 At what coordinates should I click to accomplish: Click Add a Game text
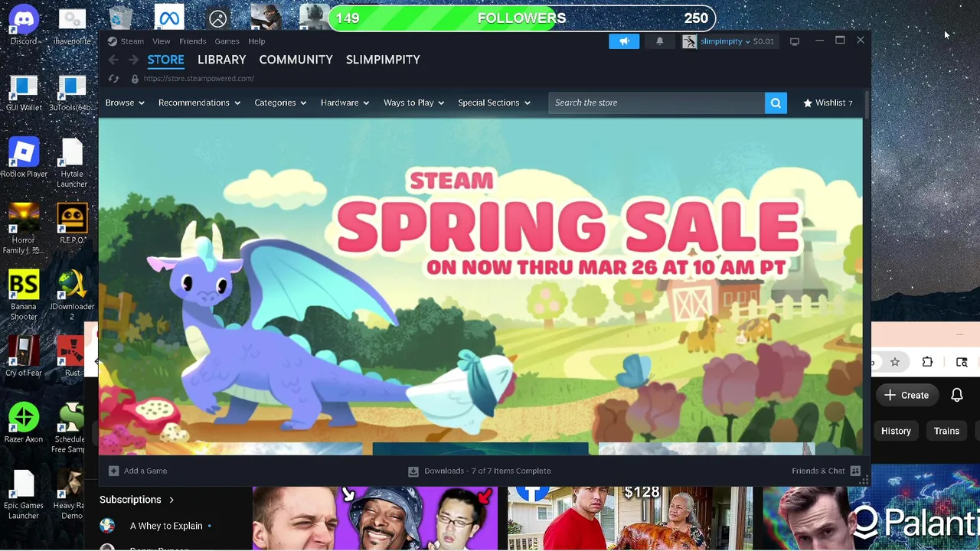click(145, 471)
